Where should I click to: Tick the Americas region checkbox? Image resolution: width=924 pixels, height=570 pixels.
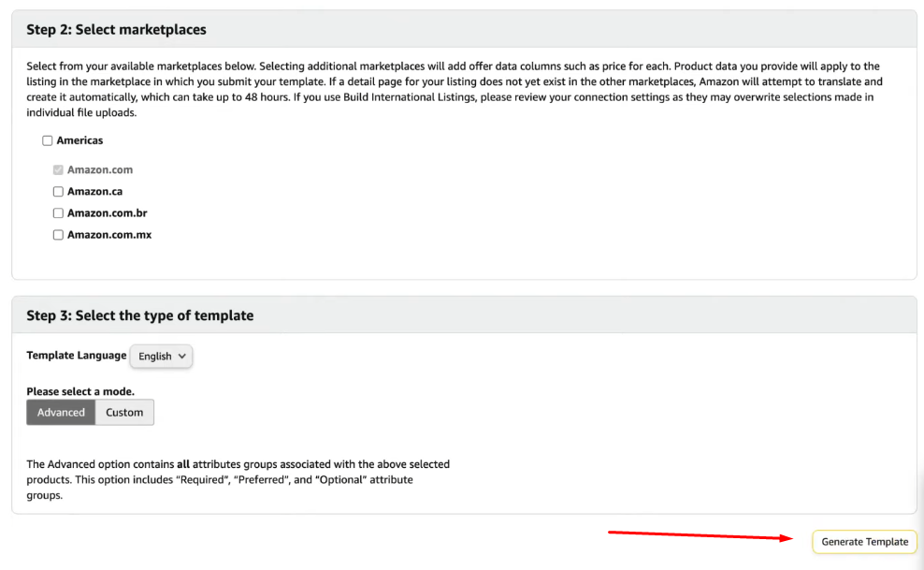pos(47,140)
